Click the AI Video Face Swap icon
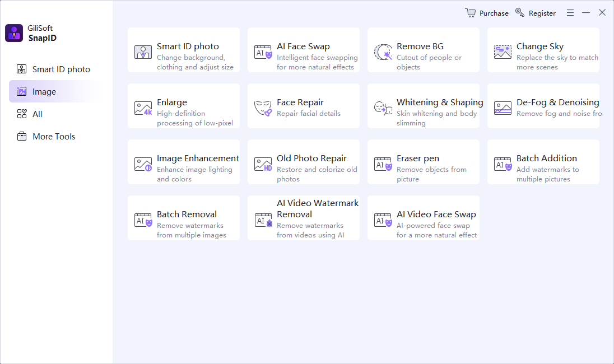 point(383,220)
